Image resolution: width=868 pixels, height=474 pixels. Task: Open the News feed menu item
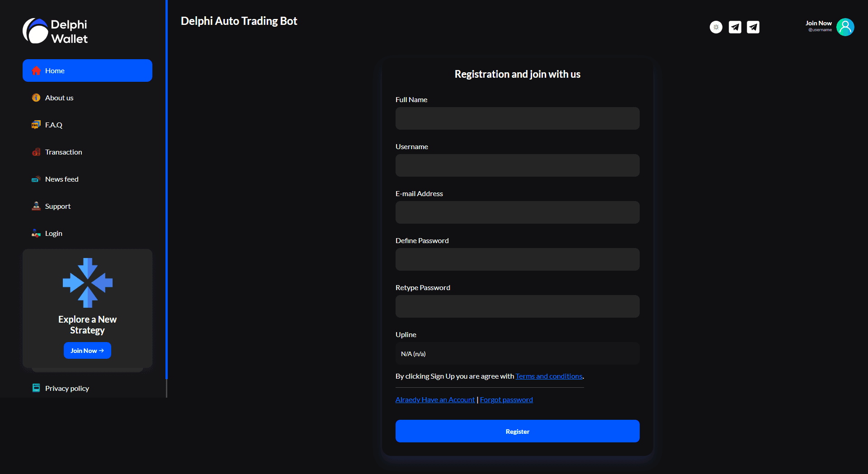click(87, 179)
